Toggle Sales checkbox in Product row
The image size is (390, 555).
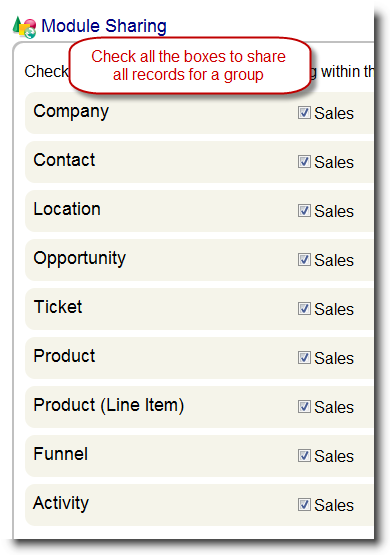point(304,357)
